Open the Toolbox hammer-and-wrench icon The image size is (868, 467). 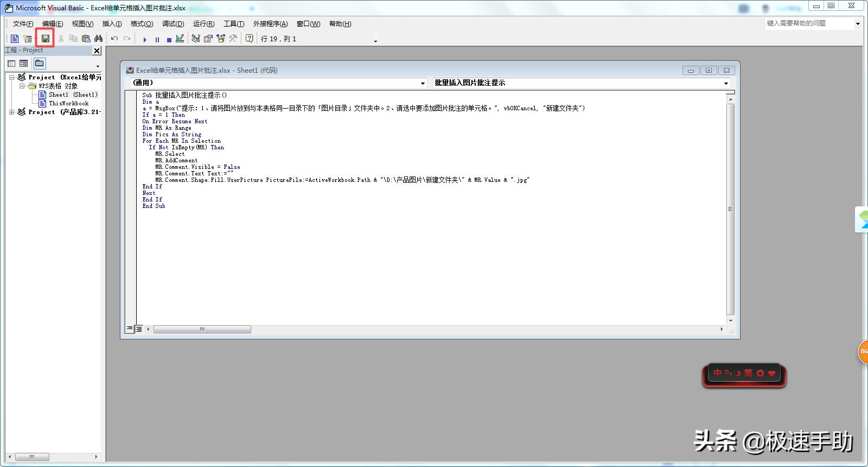[x=233, y=39]
